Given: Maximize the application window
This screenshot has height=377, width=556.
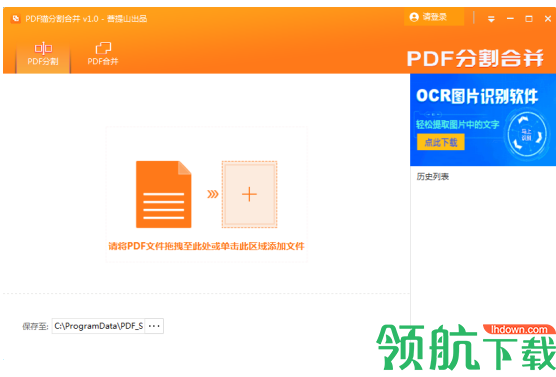Looking at the screenshot, I should click(529, 19).
